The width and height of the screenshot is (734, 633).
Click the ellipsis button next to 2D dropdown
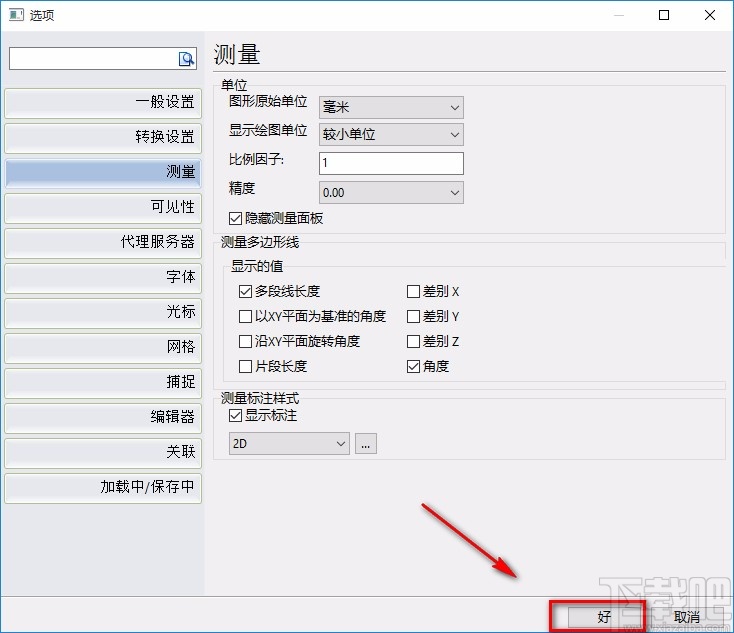coord(366,443)
